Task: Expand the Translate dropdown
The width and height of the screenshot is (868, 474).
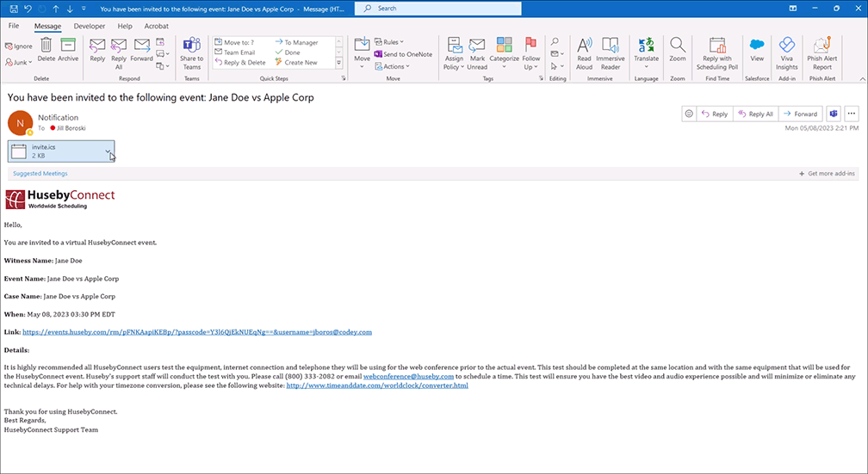Action: (646, 53)
